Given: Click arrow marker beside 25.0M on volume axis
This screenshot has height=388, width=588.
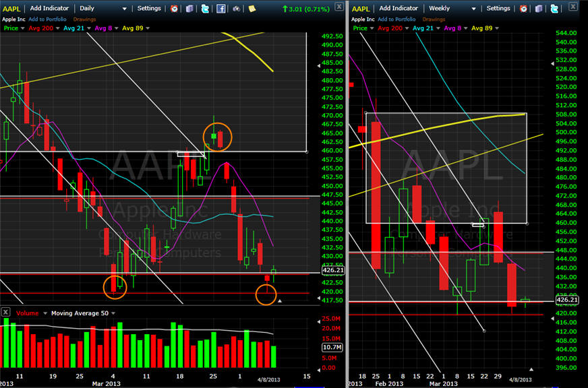Looking at the screenshot, I should [318, 321].
